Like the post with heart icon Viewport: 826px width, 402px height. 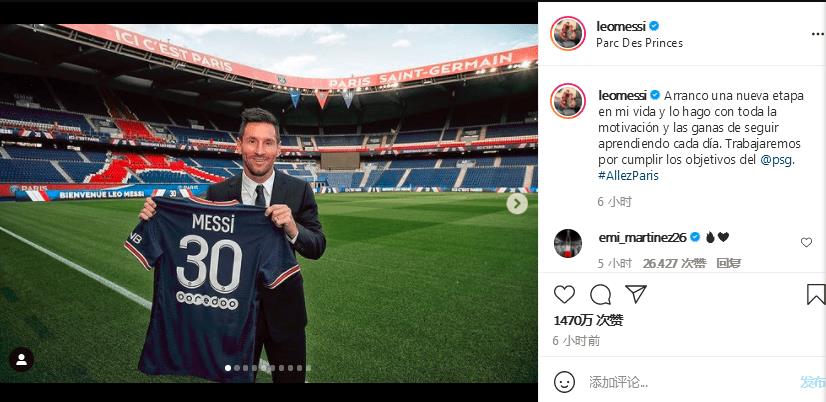pos(564,295)
